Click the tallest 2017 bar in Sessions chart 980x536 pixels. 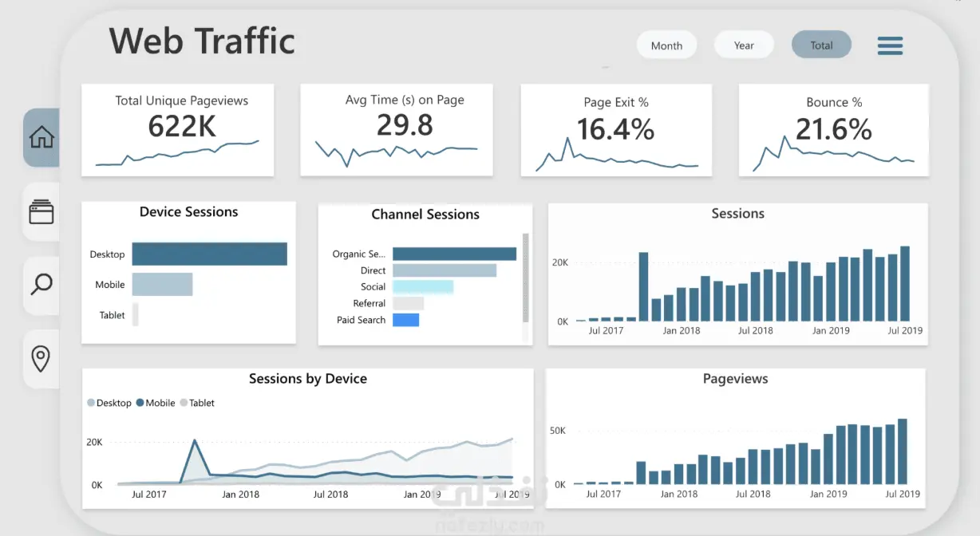pyautogui.click(x=643, y=287)
